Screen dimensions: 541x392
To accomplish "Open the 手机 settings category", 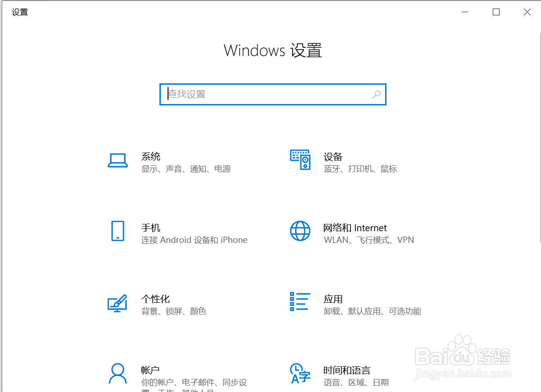I will coord(151,228).
